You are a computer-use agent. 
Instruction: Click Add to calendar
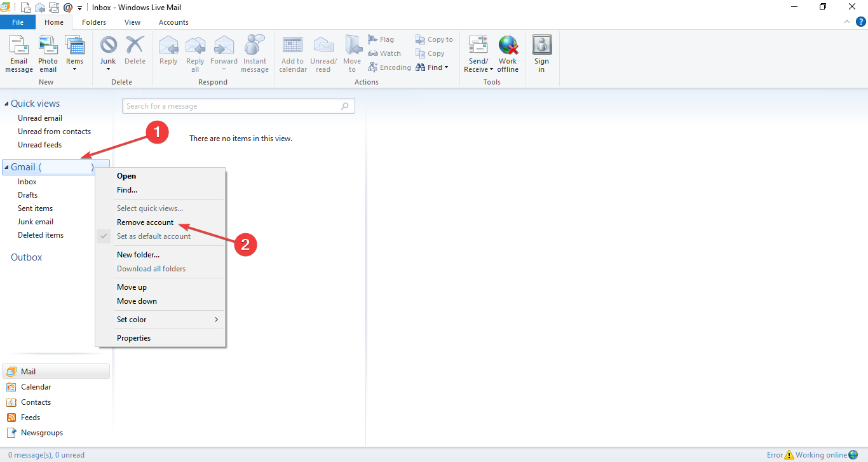[x=293, y=54]
